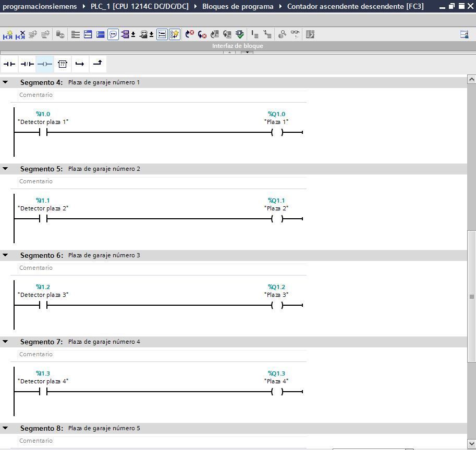The width and height of the screenshot is (476, 450).
Task: Click the compile check green checkmark icon
Action: (x=239, y=34)
